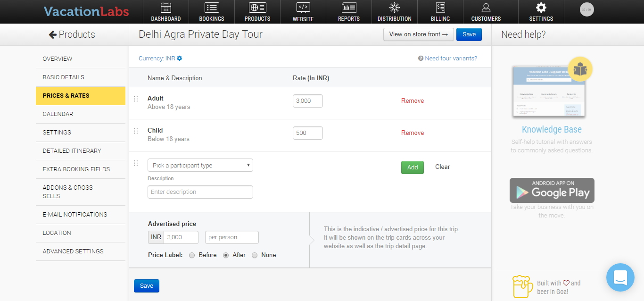Screen dimensions: 644x301
Task: Click View on store front button
Action: [x=418, y=34]
